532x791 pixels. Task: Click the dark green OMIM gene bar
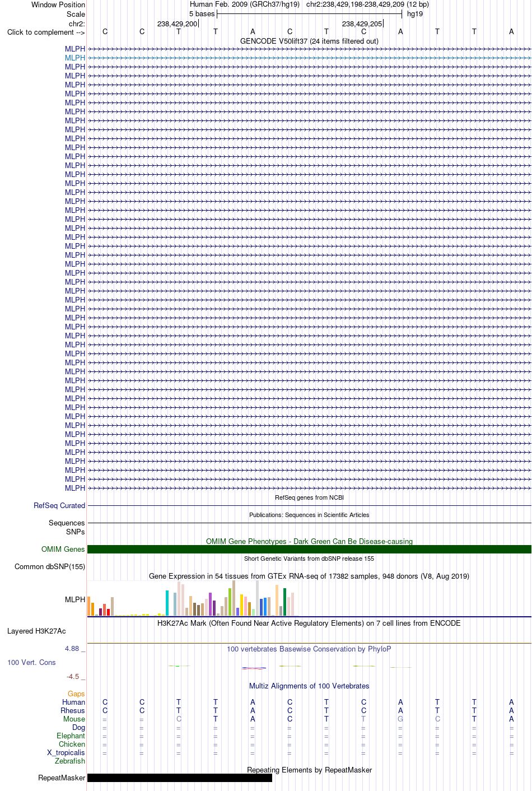coord(309,549)
